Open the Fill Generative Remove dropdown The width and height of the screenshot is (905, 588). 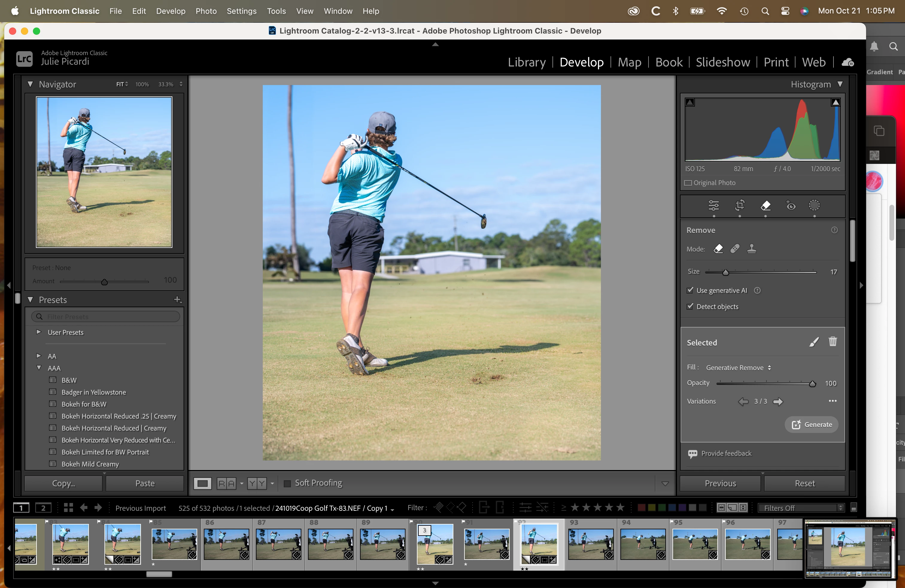pyautogui.click(x=738, y=367)
